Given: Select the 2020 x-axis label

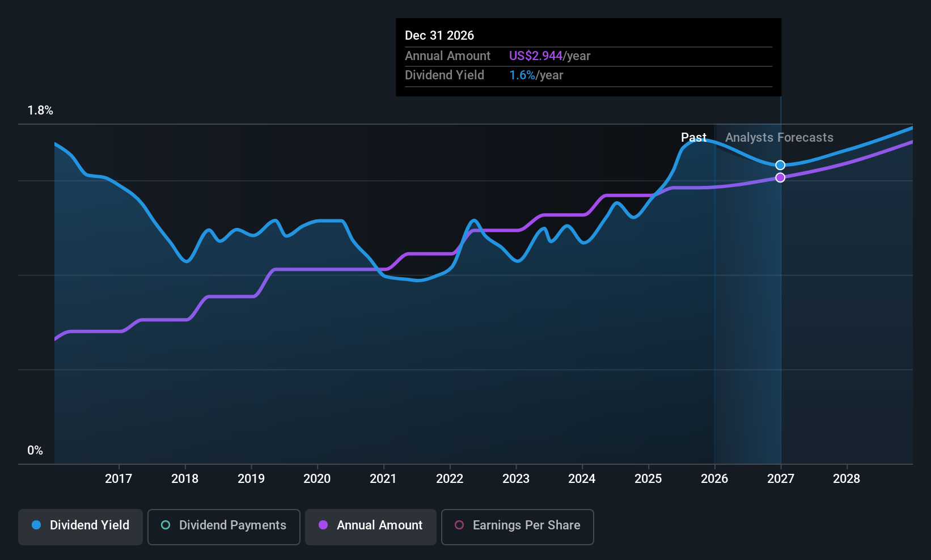Looking at the screenshot, I should (317, 479).
